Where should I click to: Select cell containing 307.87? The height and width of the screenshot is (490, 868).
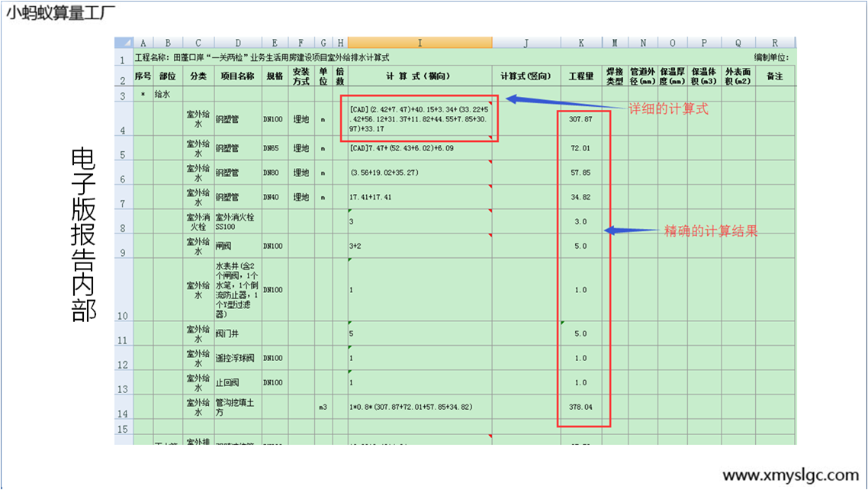580,119
